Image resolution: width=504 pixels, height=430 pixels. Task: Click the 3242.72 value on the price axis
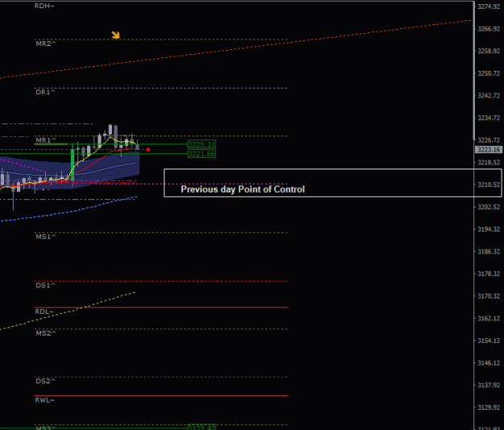[x=489, y=95]
